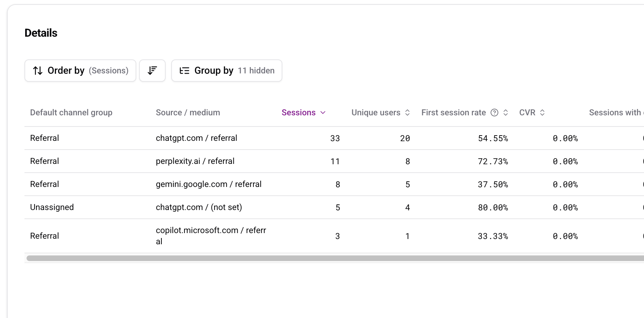Click the Sessions column chevron icon
This screenshot has height=318, width=644.
323,113
